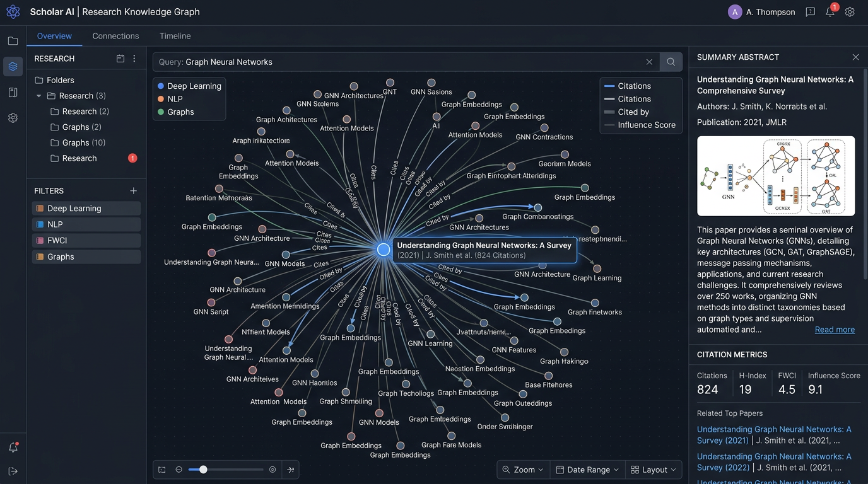Click the search magnifier button

point(671,62)
